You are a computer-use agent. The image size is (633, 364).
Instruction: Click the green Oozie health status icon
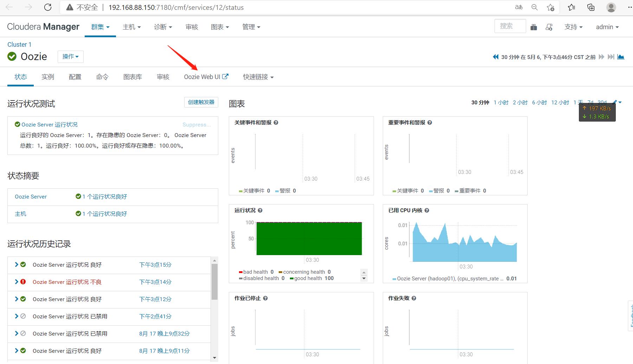(12, 56)
